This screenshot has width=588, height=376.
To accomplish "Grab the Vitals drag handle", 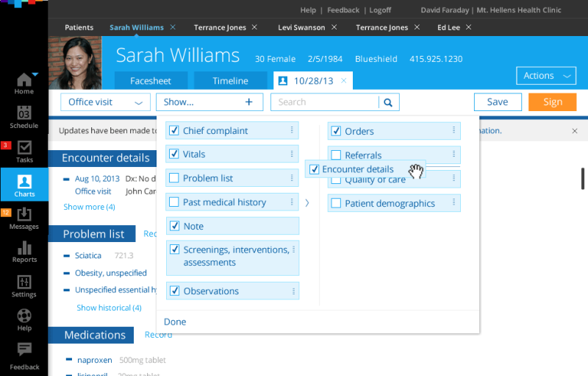I will pyautogui.click(x=292, y=154).
